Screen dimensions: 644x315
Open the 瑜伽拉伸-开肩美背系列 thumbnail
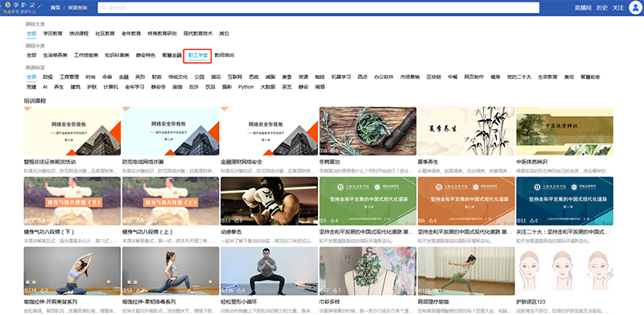tap(72, 271)
